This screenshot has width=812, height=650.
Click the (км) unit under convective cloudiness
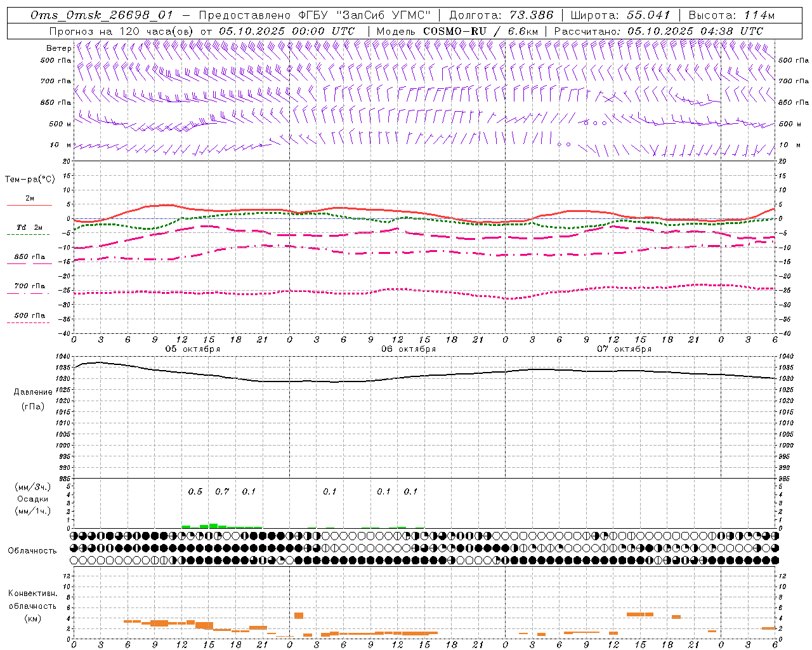[32, 618]
